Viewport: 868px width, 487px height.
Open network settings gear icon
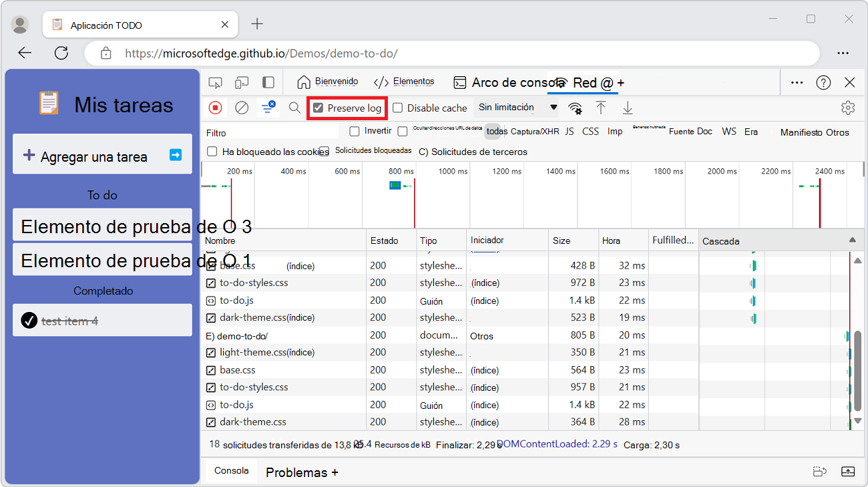tap(848, 108)
